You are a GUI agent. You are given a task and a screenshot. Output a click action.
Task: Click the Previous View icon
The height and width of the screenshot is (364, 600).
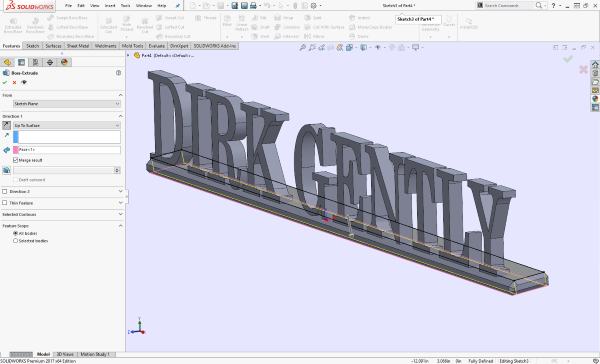321,47
